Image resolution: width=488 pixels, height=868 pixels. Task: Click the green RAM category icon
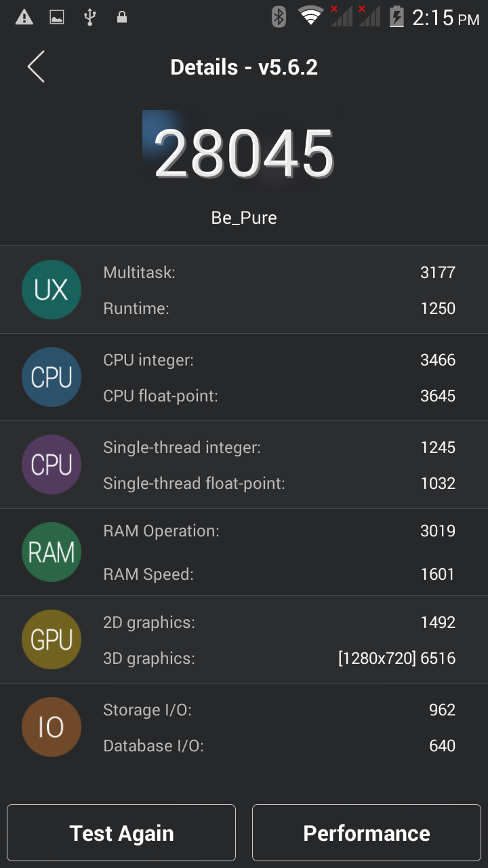(52, 553)
